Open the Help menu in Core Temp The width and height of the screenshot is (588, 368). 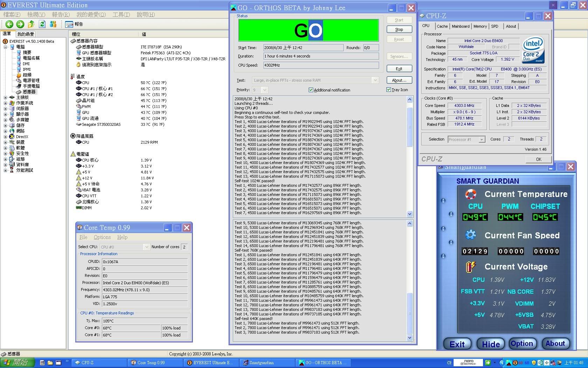(122, 237)
